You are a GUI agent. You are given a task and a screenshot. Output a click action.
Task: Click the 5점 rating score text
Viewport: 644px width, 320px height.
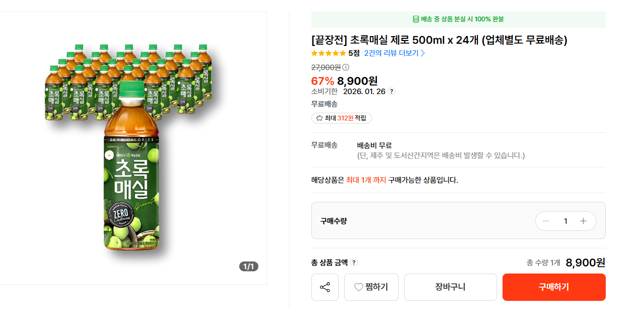coord(354,53)
